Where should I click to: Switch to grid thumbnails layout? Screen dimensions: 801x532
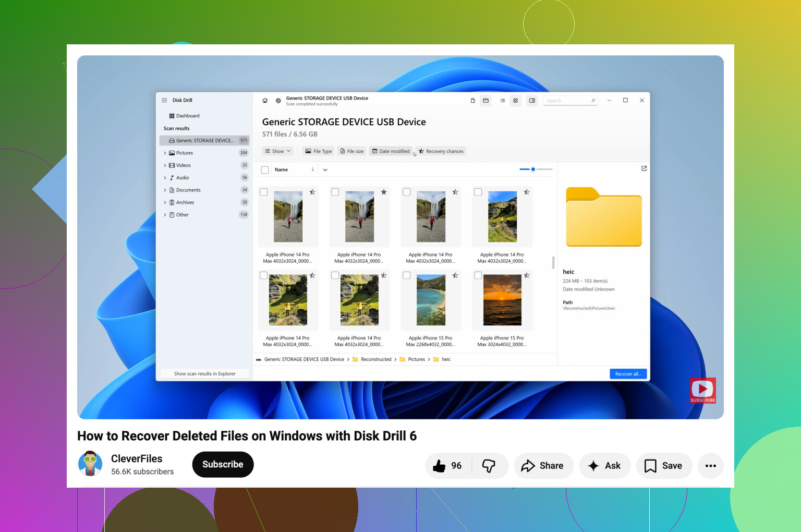(x=516, y=101)
